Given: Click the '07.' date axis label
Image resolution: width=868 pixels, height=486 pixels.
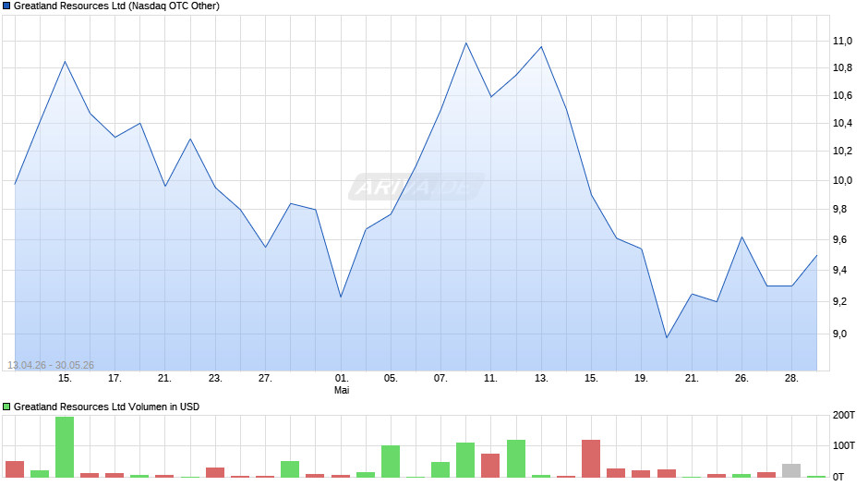Looking at the screenshot, I should 440,379.
